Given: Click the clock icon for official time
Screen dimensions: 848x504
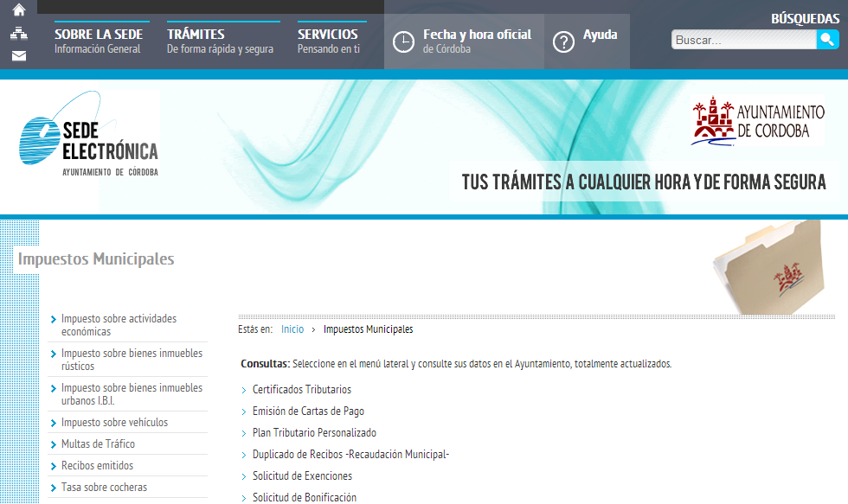Looking at the screenshot, I should click(x=403, y=41).
